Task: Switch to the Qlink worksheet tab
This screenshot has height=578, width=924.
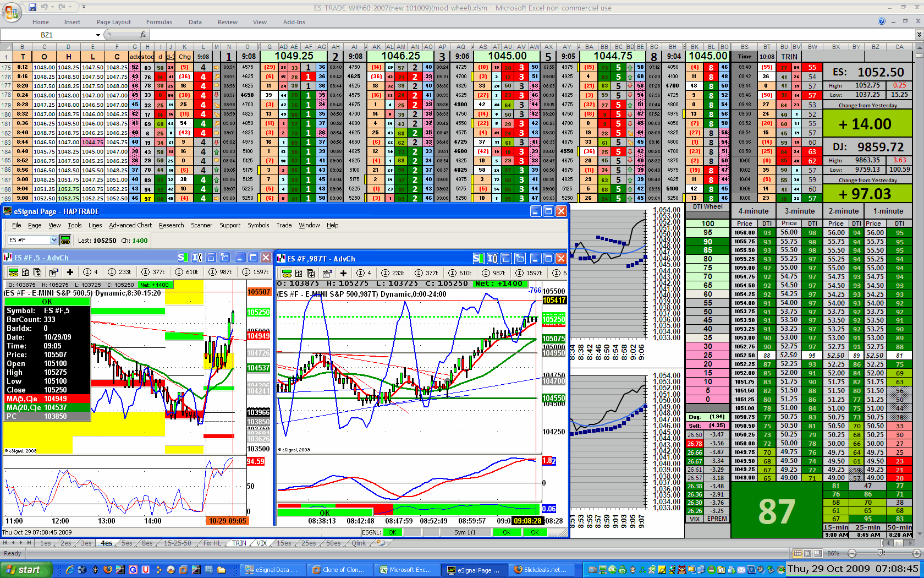Action: coord(359,543)
